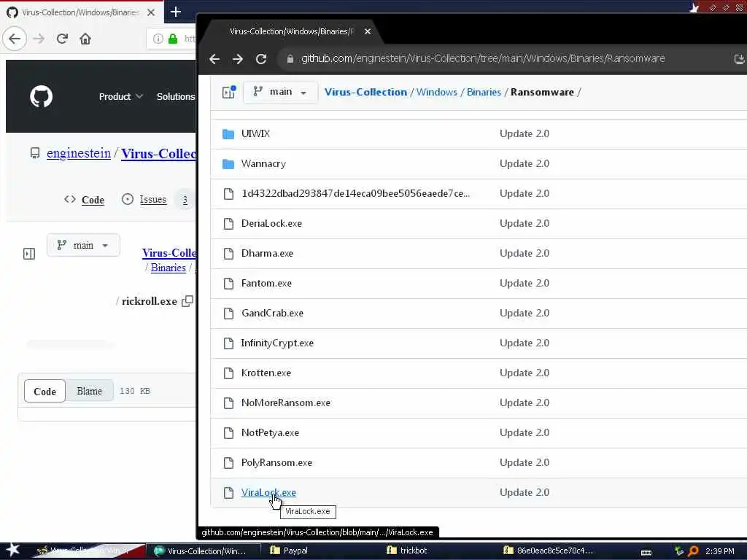Open the 86e0eac8c5ce70c4 taskbar item

pyautogui.click(x=549, y=551)
